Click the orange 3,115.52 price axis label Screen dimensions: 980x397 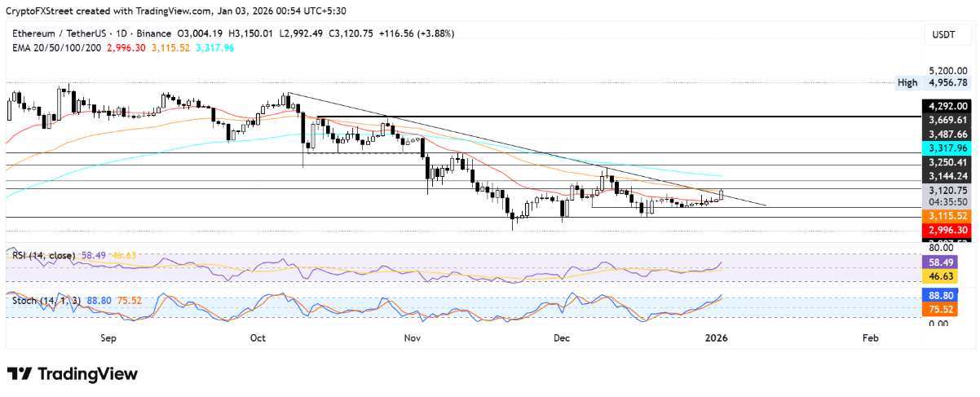[947, 216]
